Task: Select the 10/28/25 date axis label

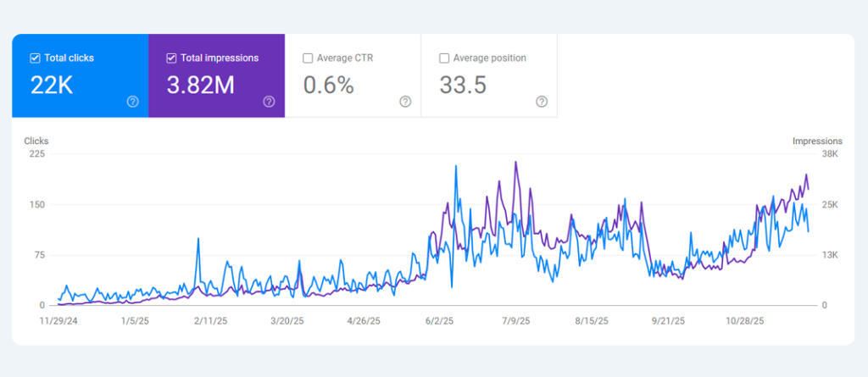Action: point(745,322)
